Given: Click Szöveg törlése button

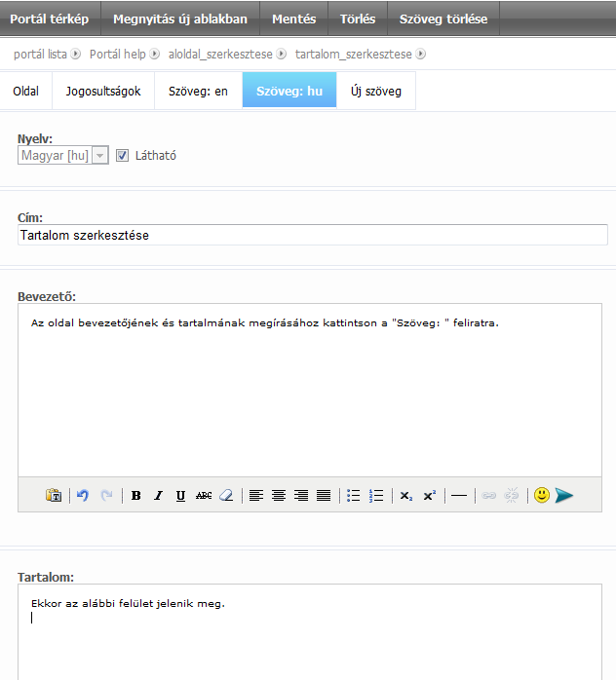Looking at the screenshot, I should click(x=443, y=19).
